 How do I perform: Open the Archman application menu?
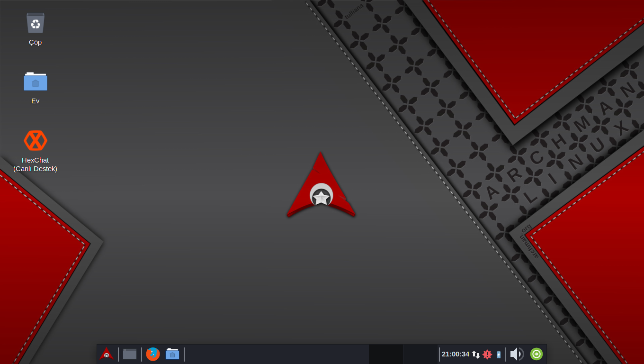[107, 354]
